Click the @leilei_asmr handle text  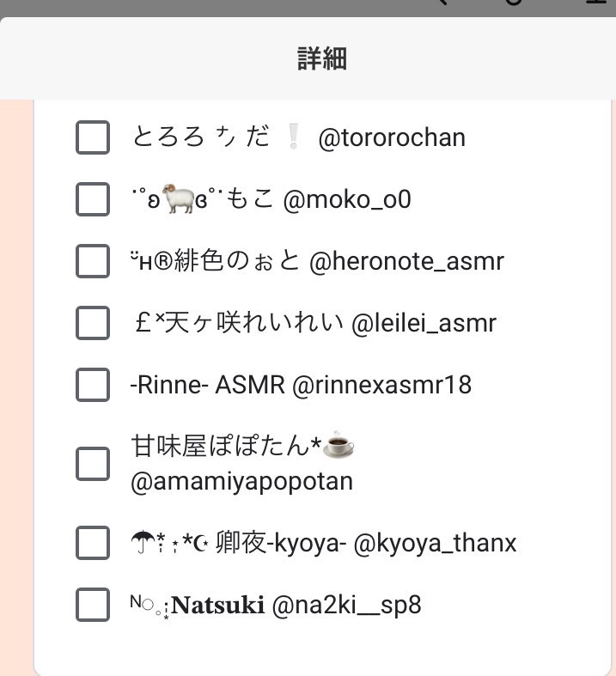424,323
